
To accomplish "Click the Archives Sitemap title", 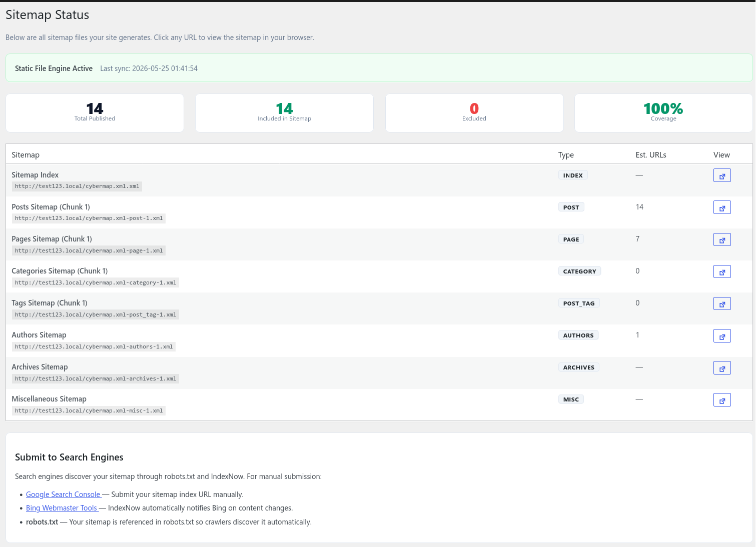I will coord(40,367).
